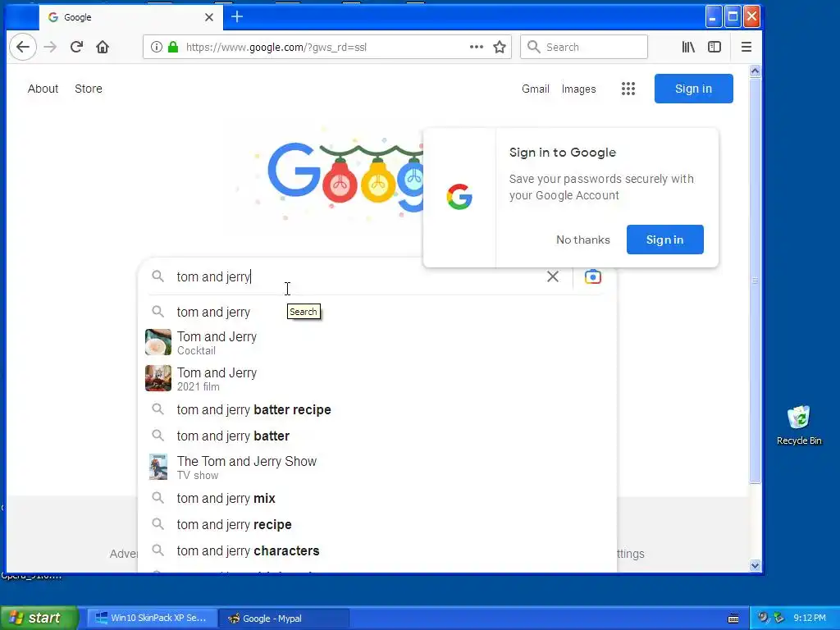Click the vertical scrollbar thumb
Screen dimensions: 840x630
click(755, 281)
